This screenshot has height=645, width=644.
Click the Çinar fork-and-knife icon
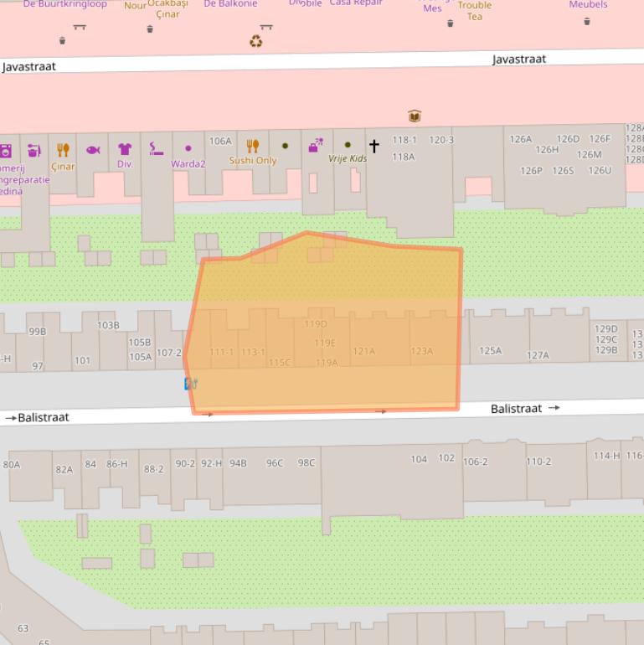coord(63,150)
